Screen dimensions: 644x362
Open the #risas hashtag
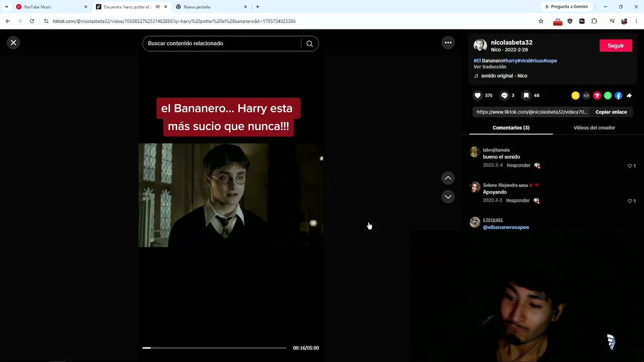click(536, 61)
